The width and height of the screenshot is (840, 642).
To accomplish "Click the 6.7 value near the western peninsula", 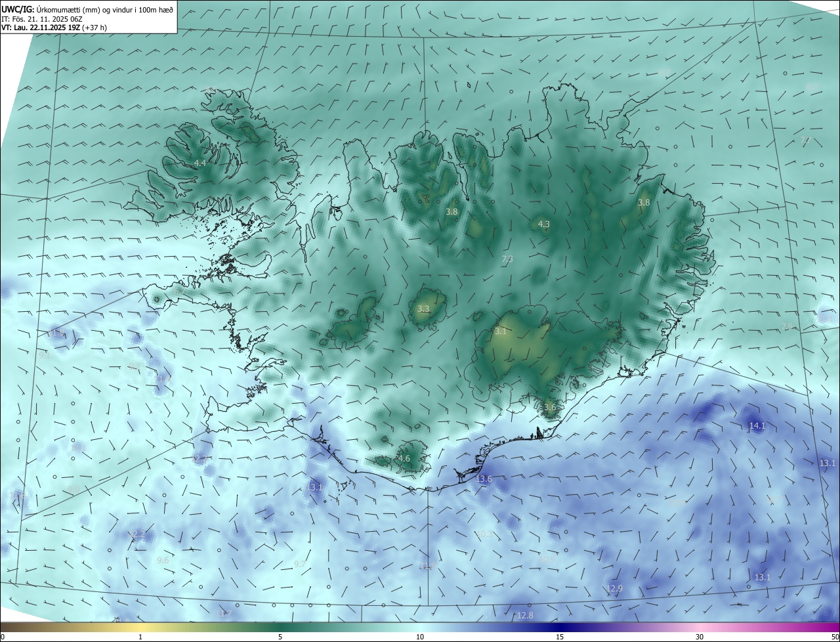I will [x=180, y=291].
